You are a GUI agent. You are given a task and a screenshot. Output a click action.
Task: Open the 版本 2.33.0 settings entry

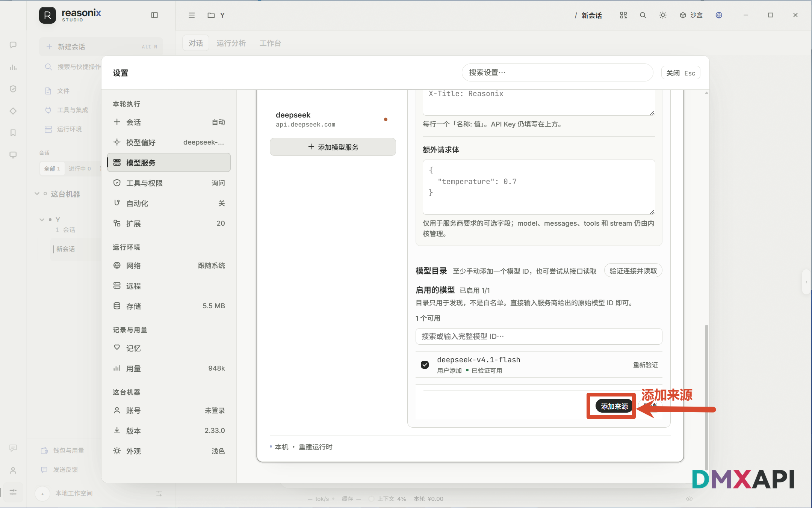[x=169, y=431]
